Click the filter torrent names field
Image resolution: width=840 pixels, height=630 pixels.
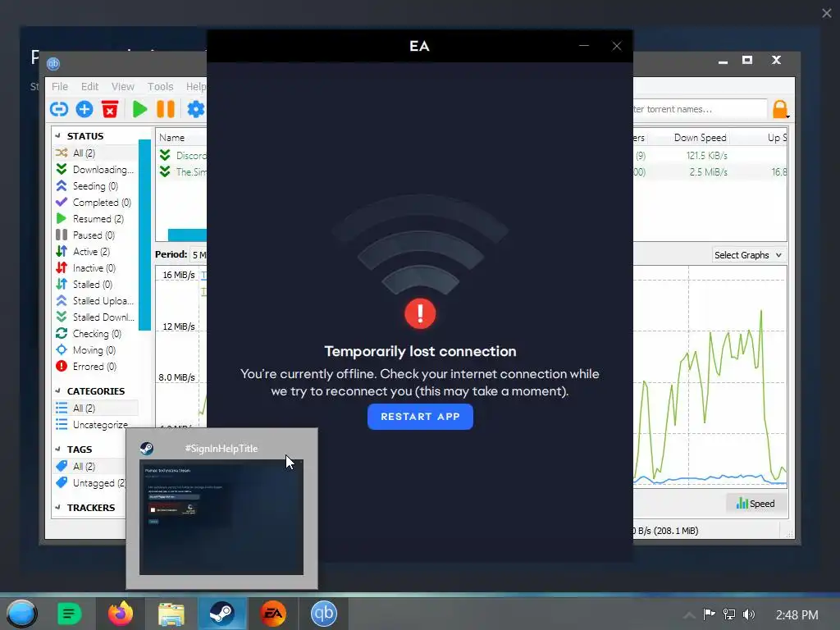(x=700, y=109)
